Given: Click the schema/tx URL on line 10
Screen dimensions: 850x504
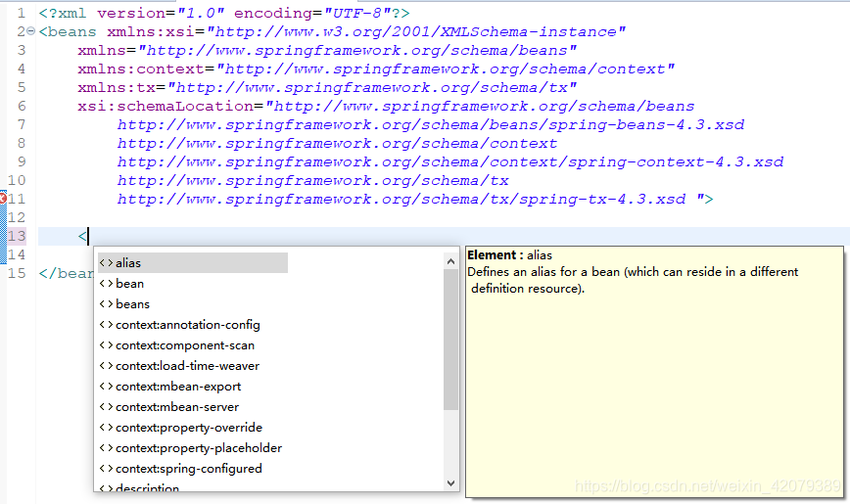Looking at the screenshot, I should (x=312, y=180).
